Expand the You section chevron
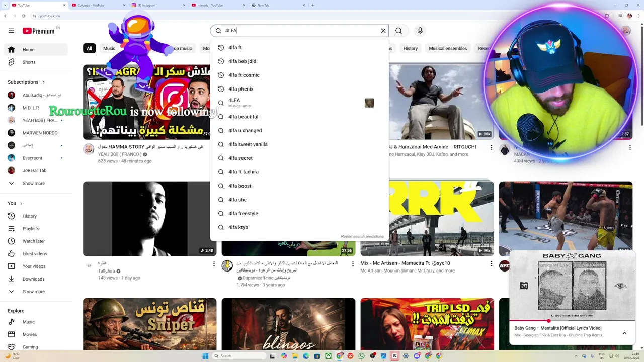 (21, 204)
